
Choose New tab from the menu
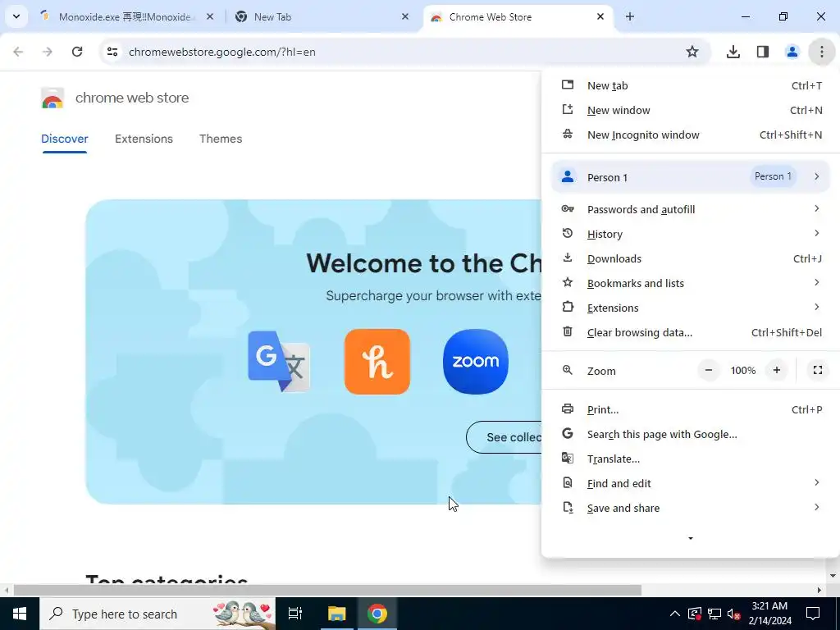(x=691, y=85)
